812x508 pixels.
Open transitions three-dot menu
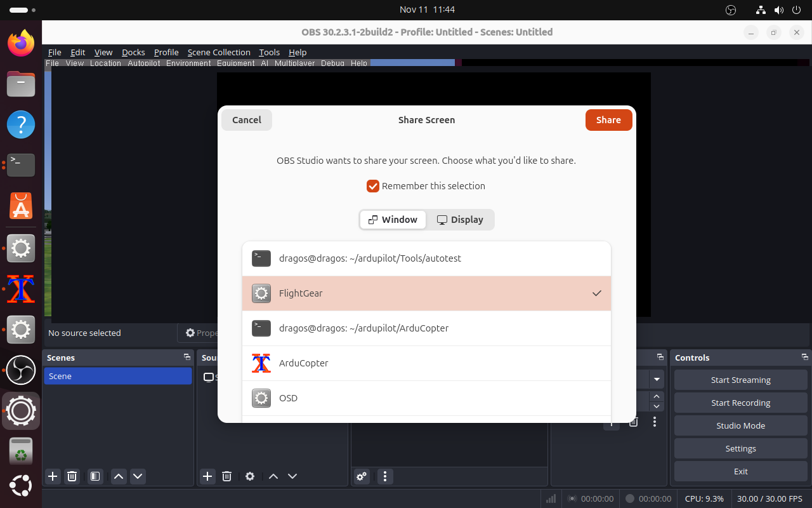tap(655, 422)
